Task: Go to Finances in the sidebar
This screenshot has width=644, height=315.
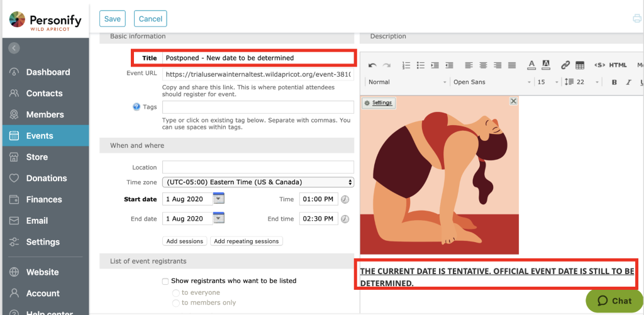Action: [x=45, y=199]
